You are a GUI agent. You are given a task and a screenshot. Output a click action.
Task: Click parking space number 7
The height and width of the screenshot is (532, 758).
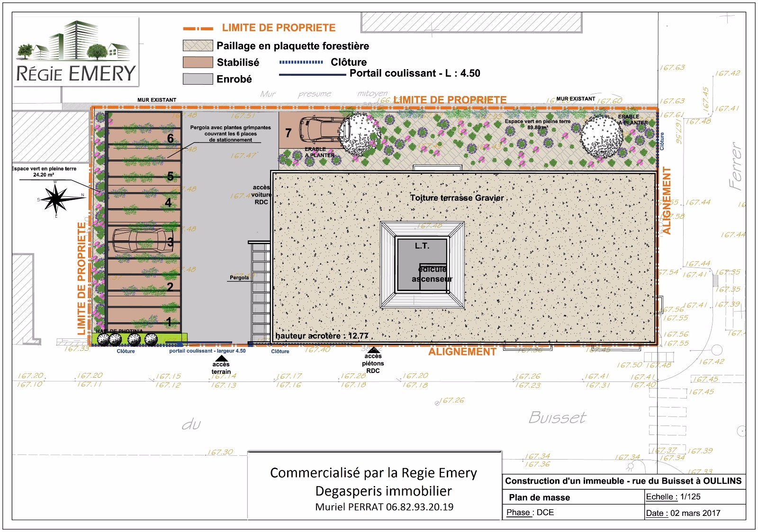pyautogui.click(x=289, y=133)
